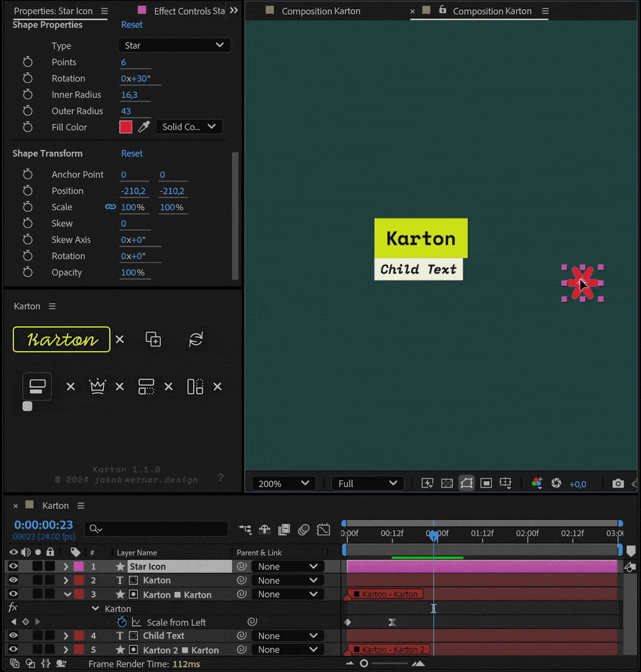Screen dimensions: 641x672
Task: Click the duplicate icon in the Karton panel
Action: (x=154, y=339)
